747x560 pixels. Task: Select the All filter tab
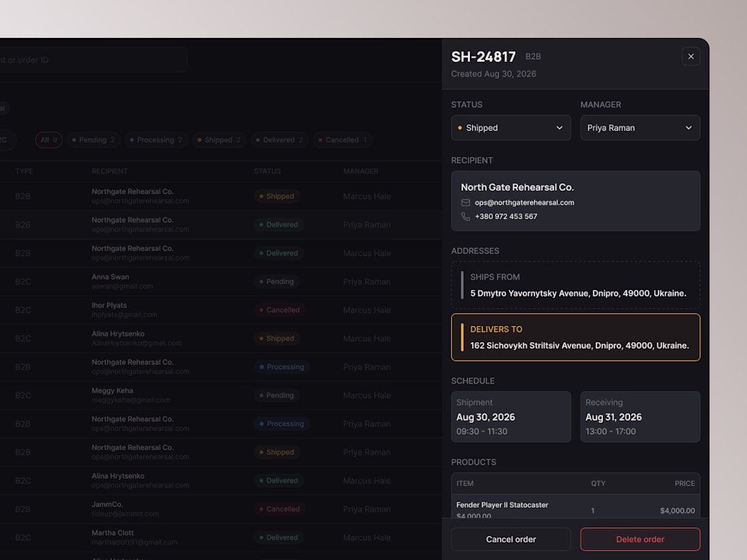49,140
